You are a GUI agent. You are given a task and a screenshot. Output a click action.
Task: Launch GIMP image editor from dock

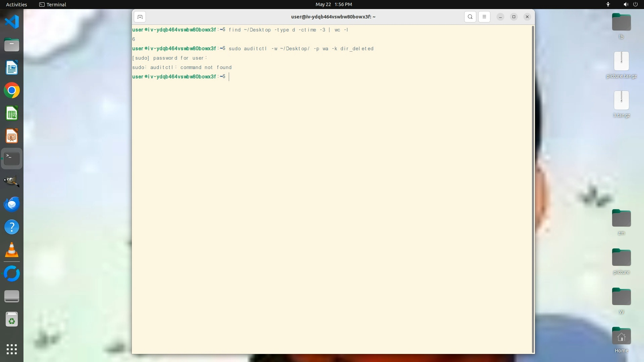pos(12,181)
